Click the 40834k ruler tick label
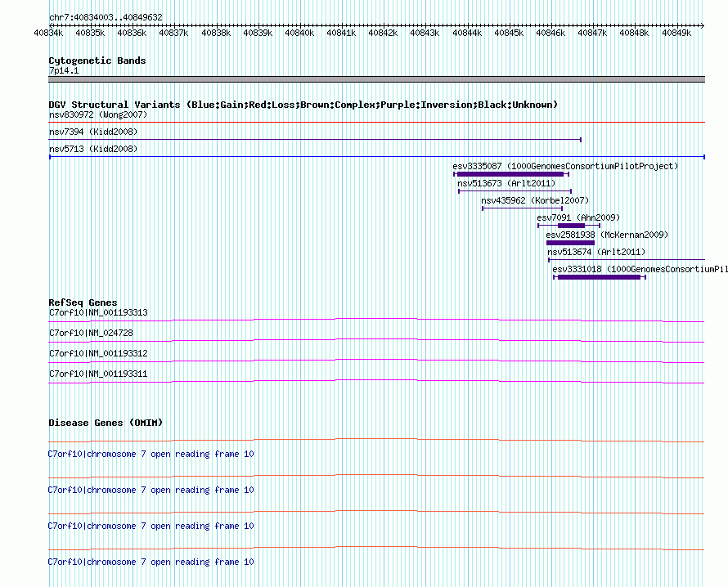 [x=48, y=33]
